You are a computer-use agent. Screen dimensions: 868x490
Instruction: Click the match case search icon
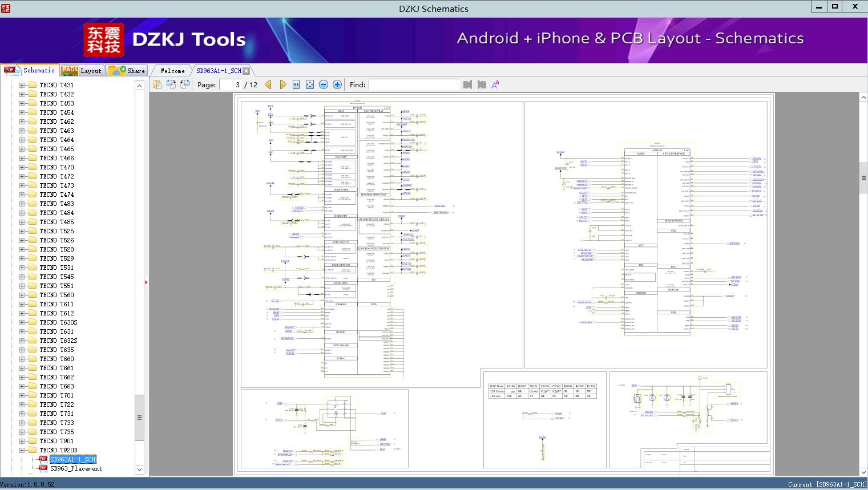tap(495, 84)
